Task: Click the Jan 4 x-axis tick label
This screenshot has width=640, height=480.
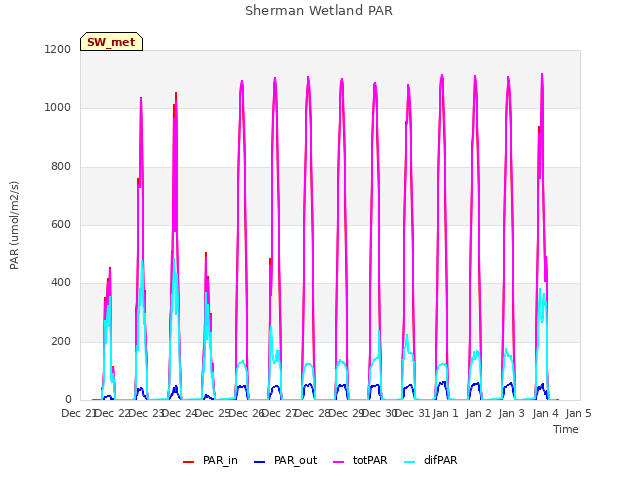Action: (545, 413)
